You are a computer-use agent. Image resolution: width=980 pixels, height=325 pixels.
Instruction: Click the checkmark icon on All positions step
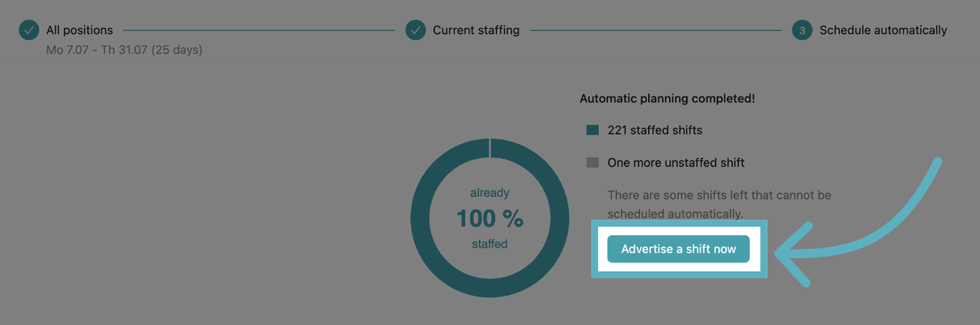coord(29,30)
